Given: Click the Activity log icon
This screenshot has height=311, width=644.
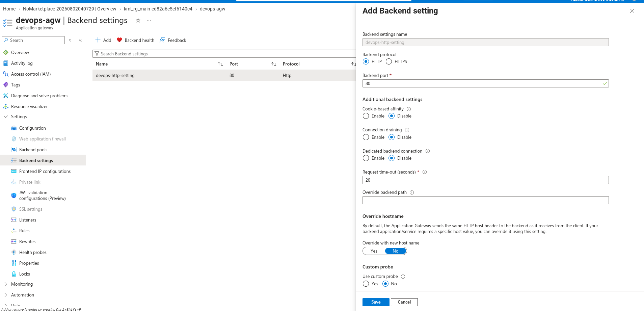Looking at the screenshot, I should (x=6, y=63).
